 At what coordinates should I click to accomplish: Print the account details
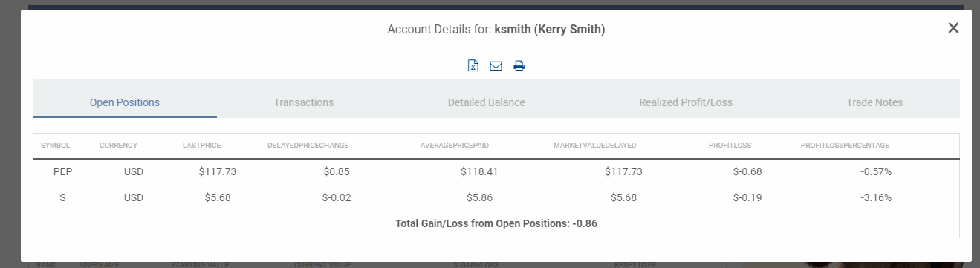519,66
